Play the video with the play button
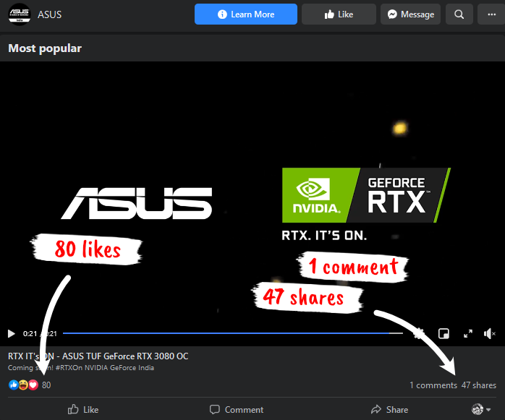505x420 pixels. pyautogui.click(x=12, y=334)
